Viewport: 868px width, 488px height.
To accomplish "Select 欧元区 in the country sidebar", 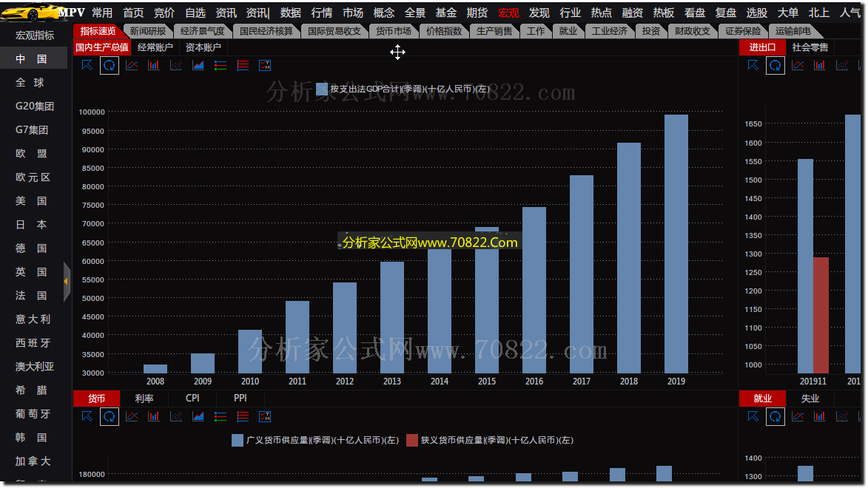I will [x=33, y=177].
